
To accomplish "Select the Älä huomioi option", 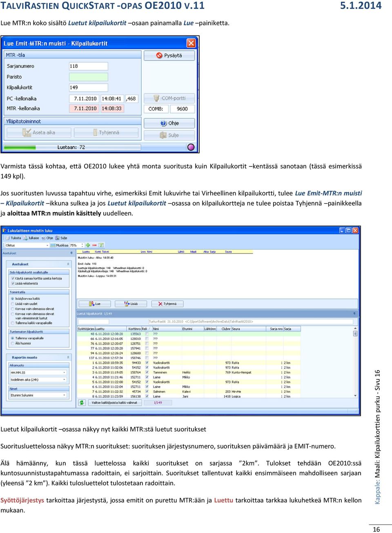I will 13,343.
